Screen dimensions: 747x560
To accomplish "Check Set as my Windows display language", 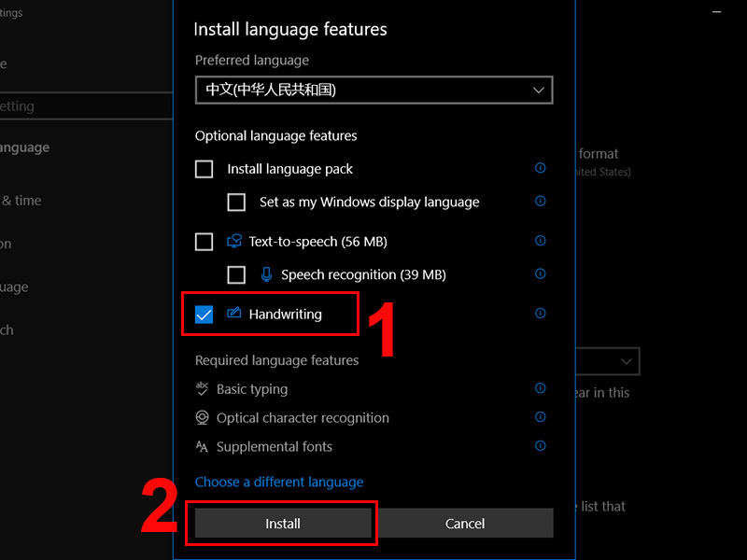I will pos(236,203).
